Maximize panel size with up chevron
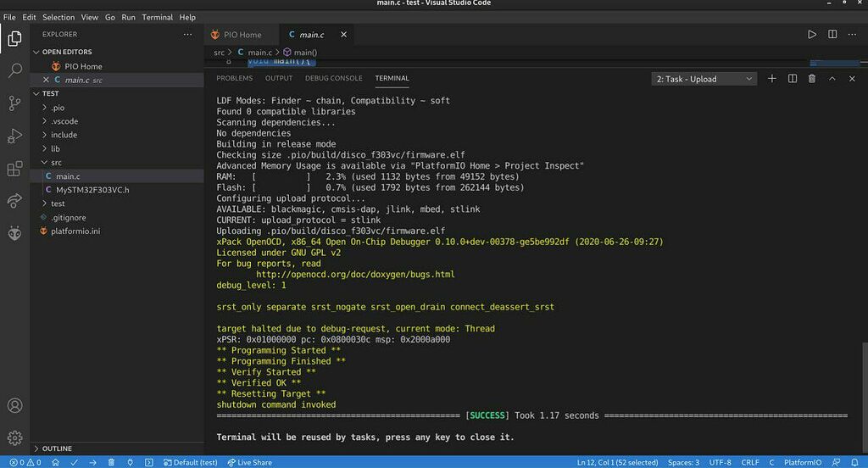The height and width of the screenshot is (468, 868). [x=832, y=79]
